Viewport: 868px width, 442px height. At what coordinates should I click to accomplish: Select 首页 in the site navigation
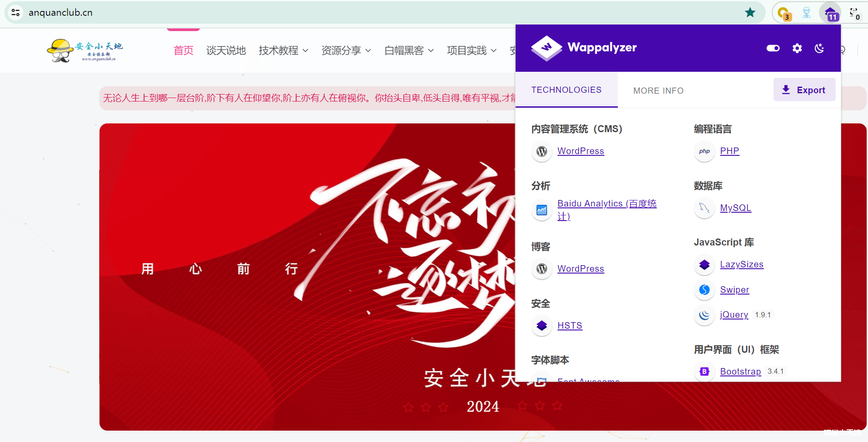tap(183, 50)
